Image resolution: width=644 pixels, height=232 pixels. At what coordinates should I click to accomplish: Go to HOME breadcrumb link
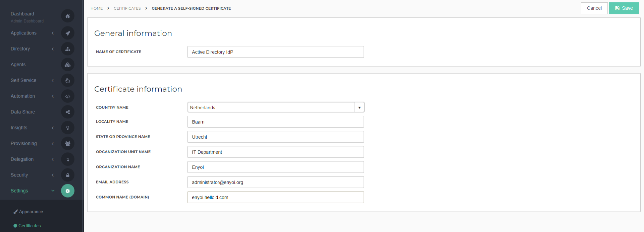click(97, 8)
